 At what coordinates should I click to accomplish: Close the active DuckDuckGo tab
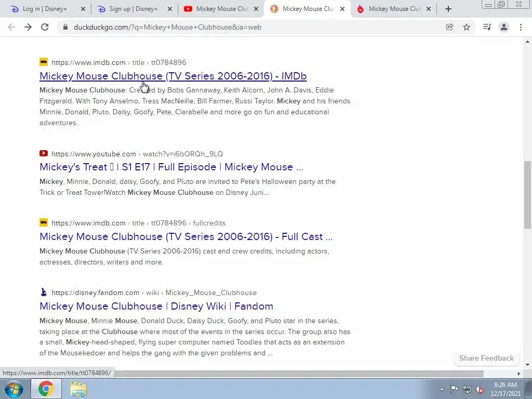pyautogui.click(x=343, y=9)
